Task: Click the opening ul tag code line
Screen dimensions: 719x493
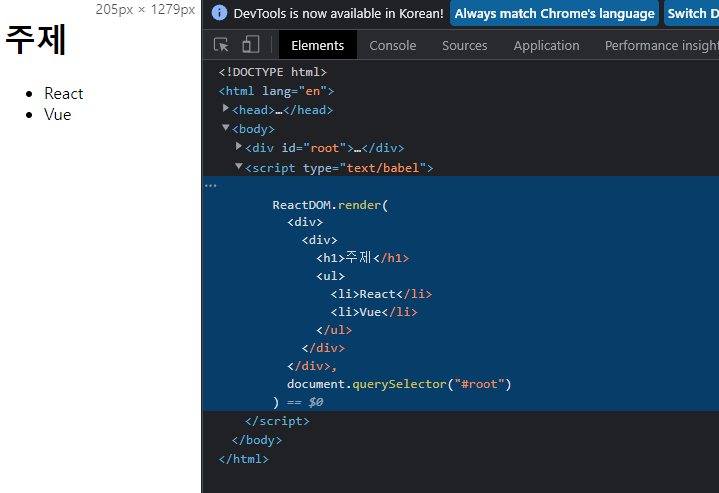Action: (330, 276)
